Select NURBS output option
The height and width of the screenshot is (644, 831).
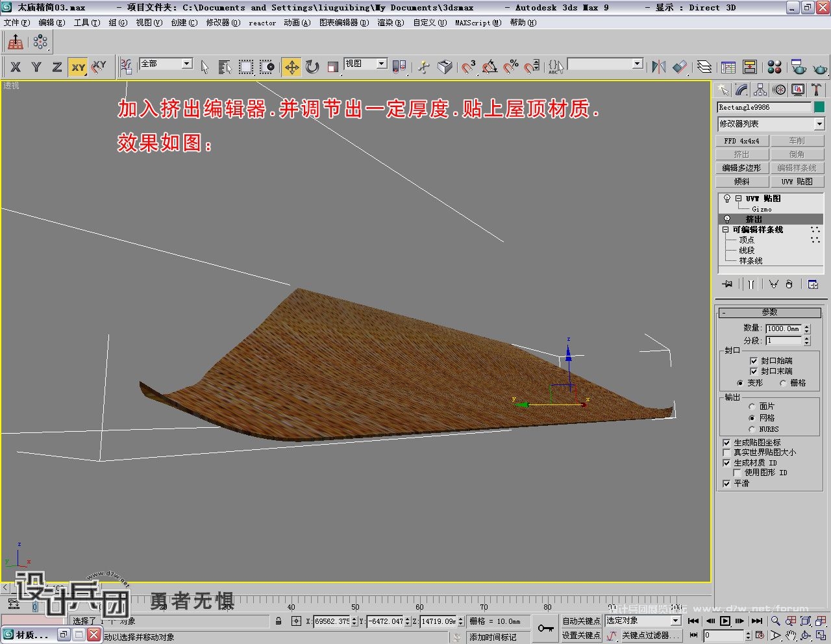point(752,429)
